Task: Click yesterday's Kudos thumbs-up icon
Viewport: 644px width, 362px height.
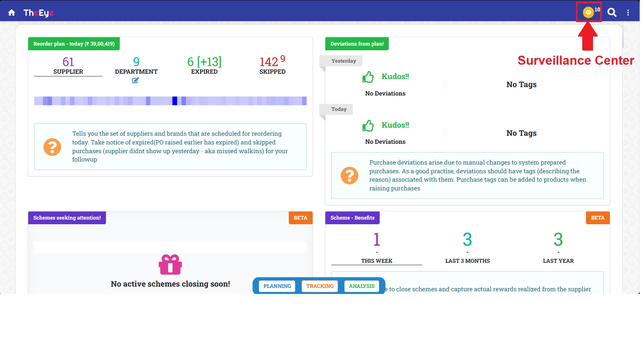Action: [x=368, y=77]
